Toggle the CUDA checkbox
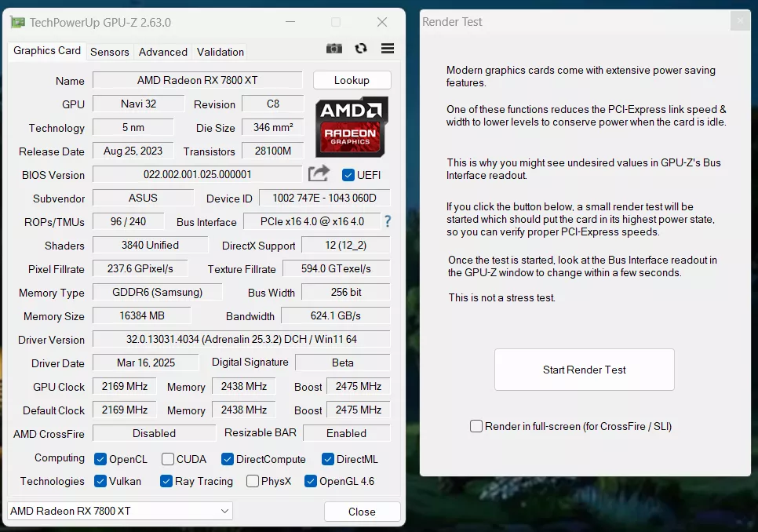This screenshot has width=758, height=532. point(168,459)
